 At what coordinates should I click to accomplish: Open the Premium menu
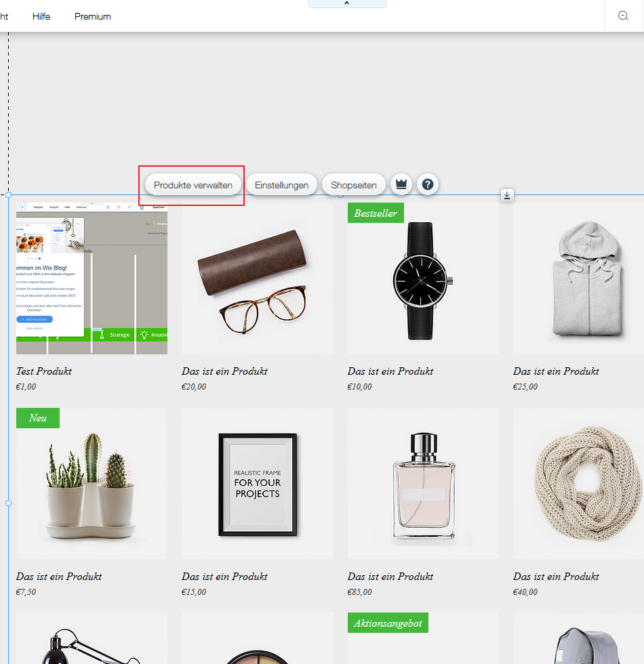93,16
